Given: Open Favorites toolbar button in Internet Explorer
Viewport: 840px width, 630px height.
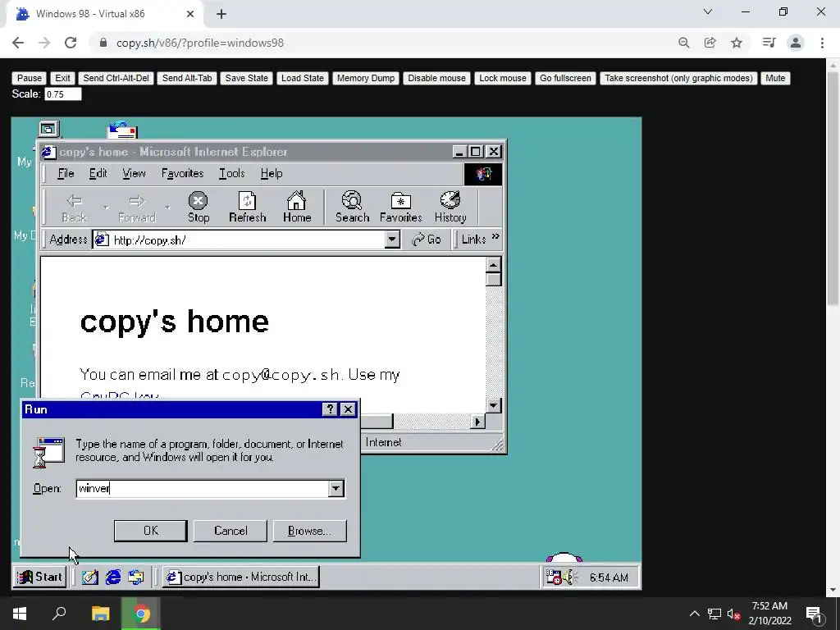Looking at the screenshot, I should click(x=400, y=207).
